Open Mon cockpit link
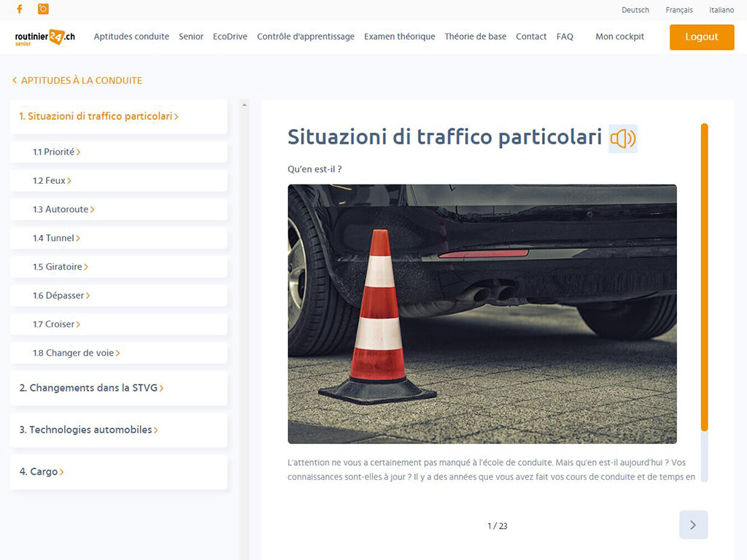Screen dimensions: 747x560 point(619,36)
